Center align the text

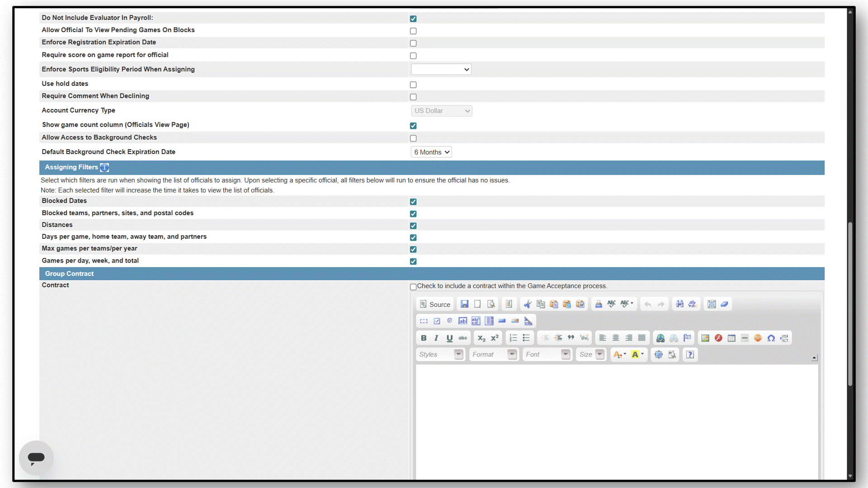coord(616,338)
